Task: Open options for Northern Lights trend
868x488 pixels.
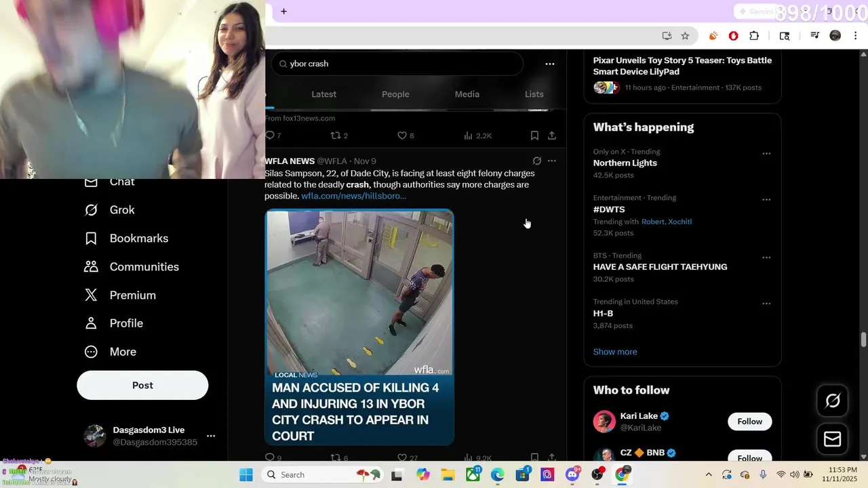Action: [766, 154]
